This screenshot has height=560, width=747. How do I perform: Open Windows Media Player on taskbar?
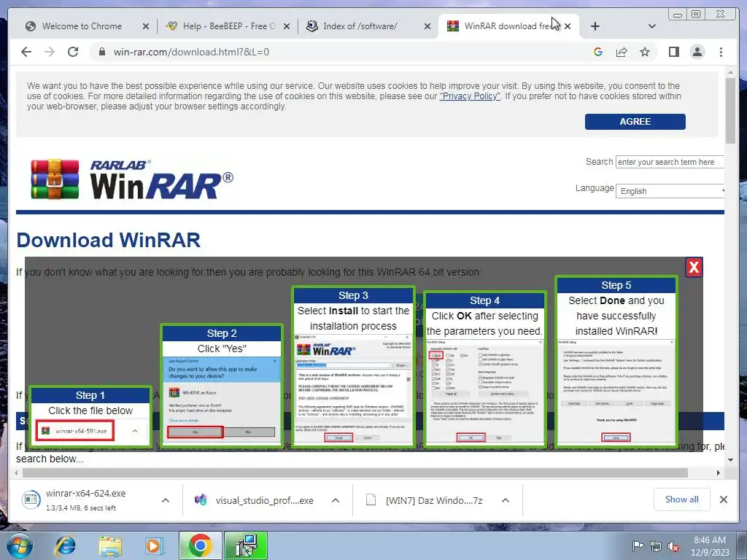tap(154, 545)
